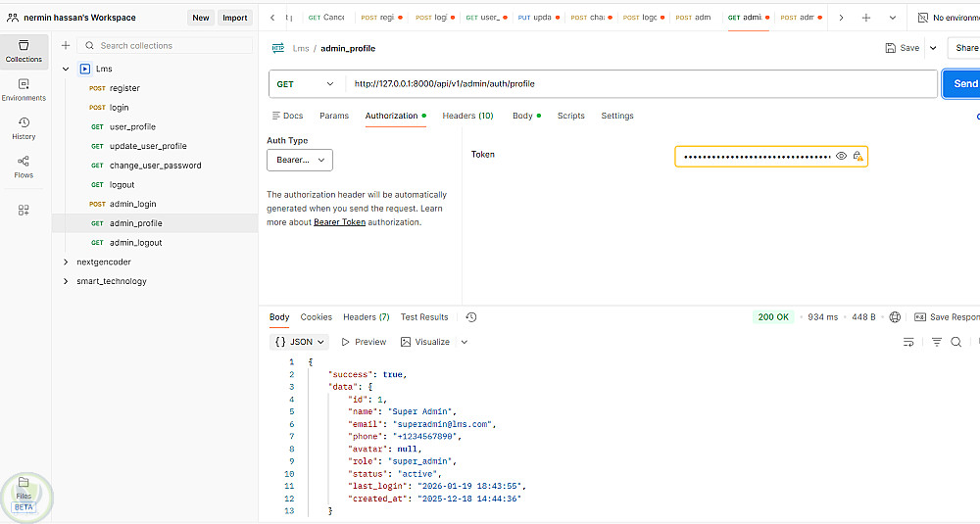
Task: Switch to the Headers (10) request tab
Action: coord(467,116)
